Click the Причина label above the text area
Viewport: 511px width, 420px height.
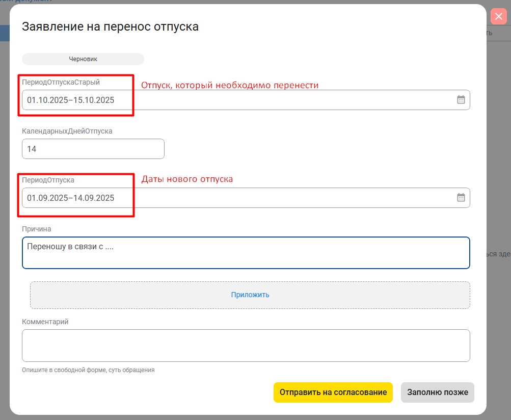click(x=37, y=229)
